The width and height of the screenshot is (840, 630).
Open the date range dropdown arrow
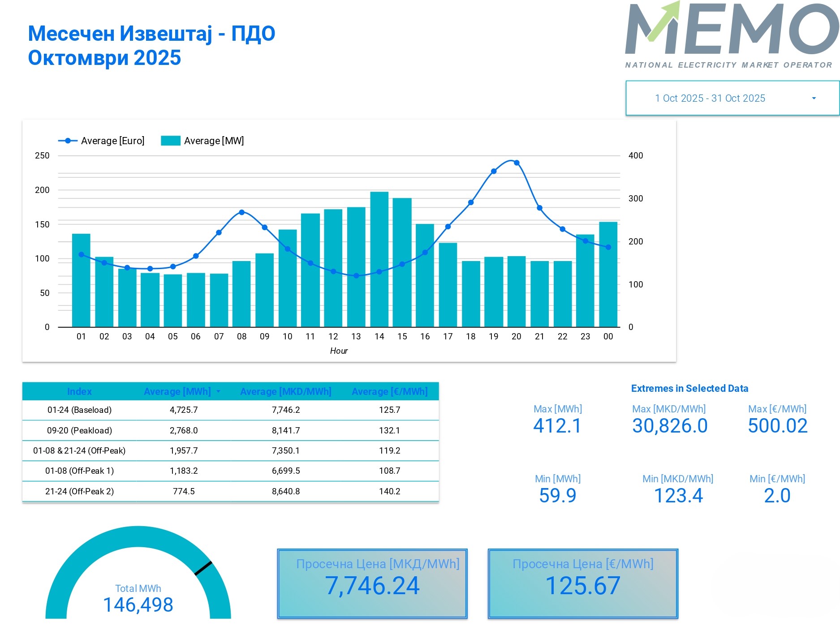point(814,99)
